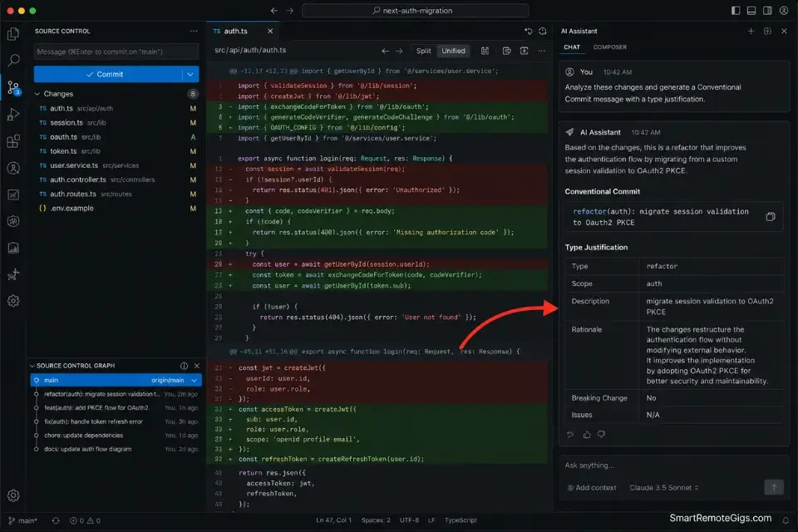
Task: Open Spaces: 2 indentation selector
Action: click(376, 520)
